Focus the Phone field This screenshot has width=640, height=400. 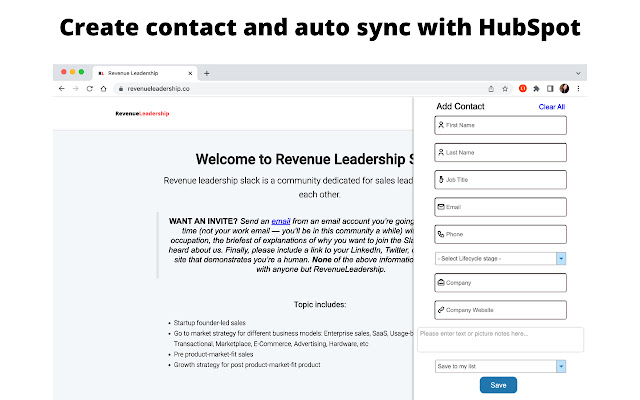pos(500,235)
